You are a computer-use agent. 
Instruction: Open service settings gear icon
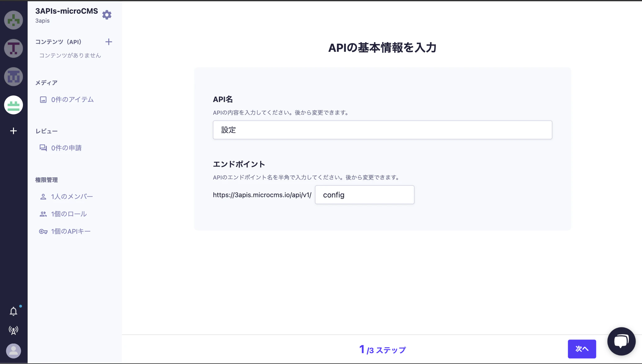click(107, 15)
